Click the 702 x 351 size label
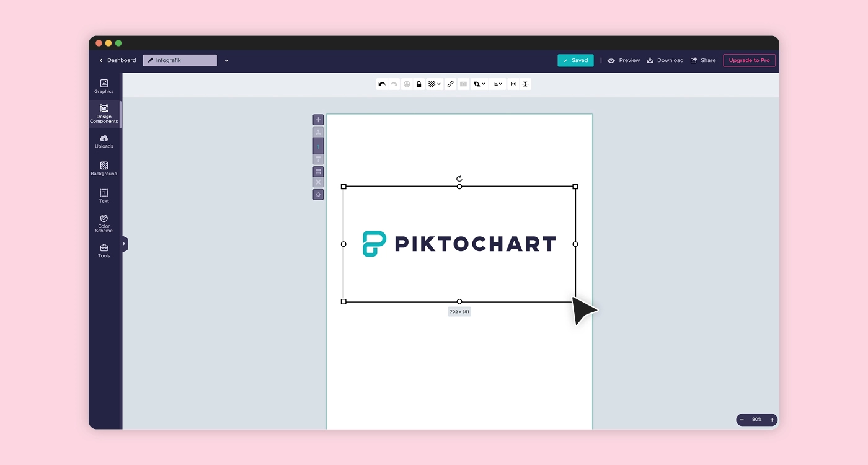This screenshot has height=465, width=868. click(x=459, y=312)
